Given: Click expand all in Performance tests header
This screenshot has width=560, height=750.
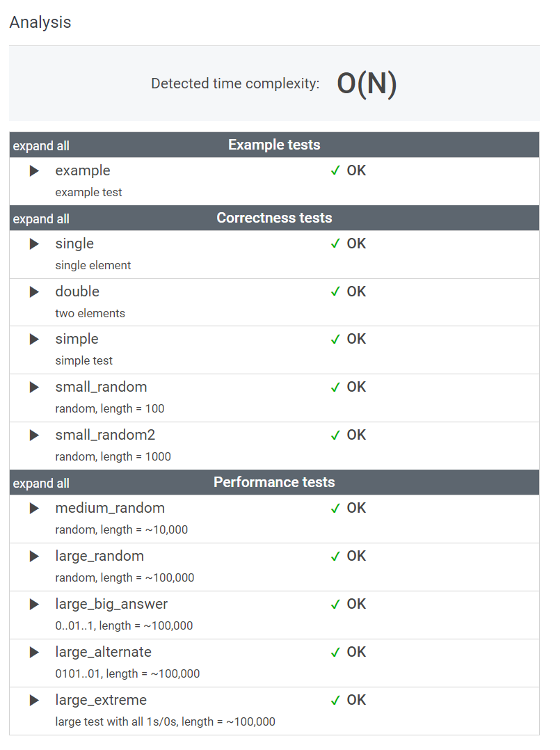Looking at the screenshot, I should tap(41, 484).
